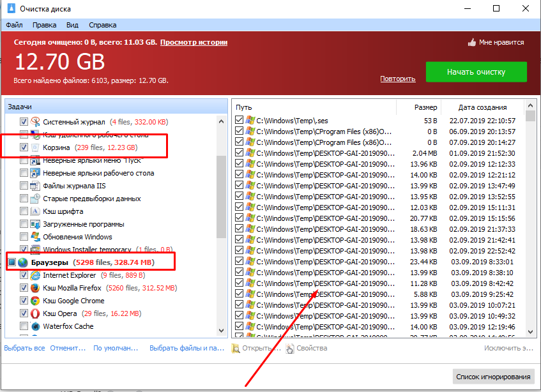Open the Справка menu
This screenshot has height=392, width=541.
click(x=102, y=25)
